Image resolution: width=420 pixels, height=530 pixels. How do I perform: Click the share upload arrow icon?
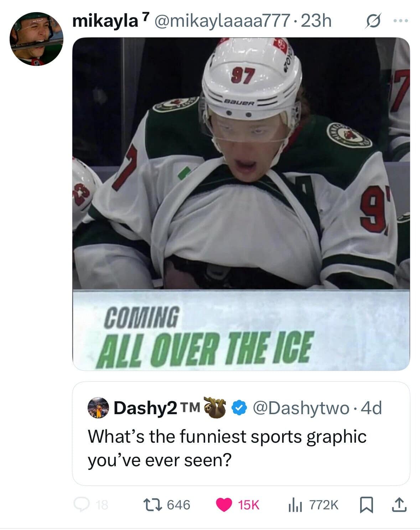pyautogui.click(x=399, y=504)
